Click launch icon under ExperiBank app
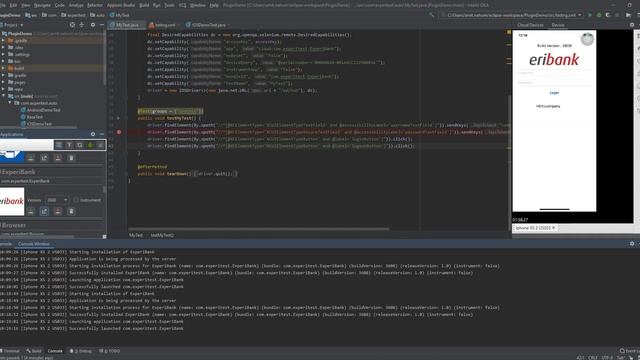 tap(44, 211)
